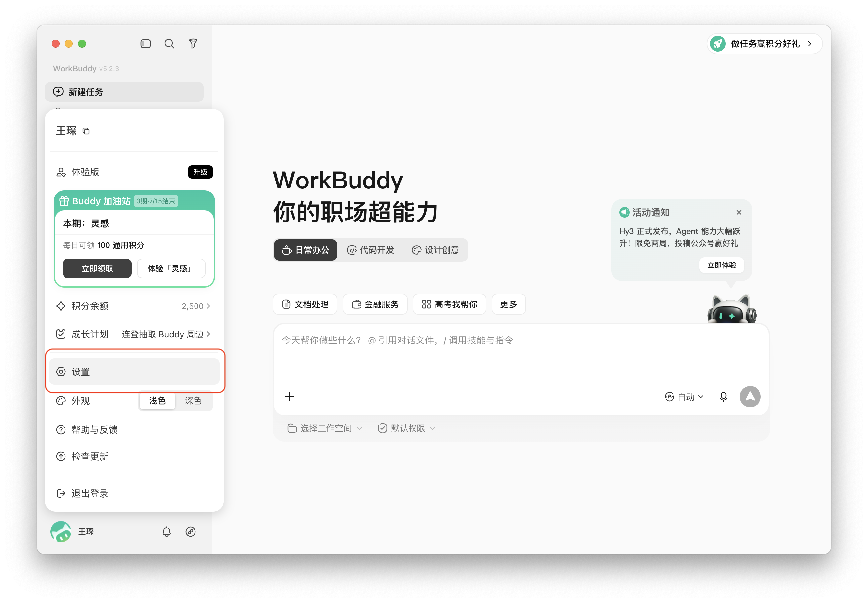
Task: Click the gift icon on Buddy 加油站
Action: coord(64,201)
